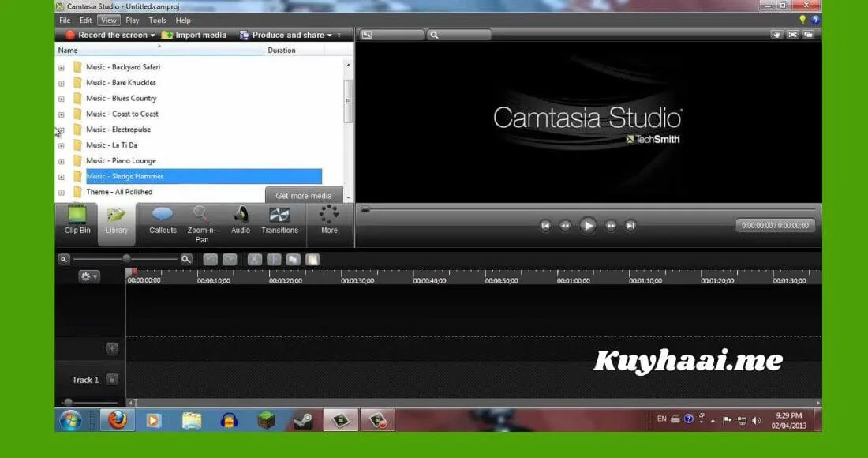Click the pan hand mode icon above preview

tap(777, 34)
